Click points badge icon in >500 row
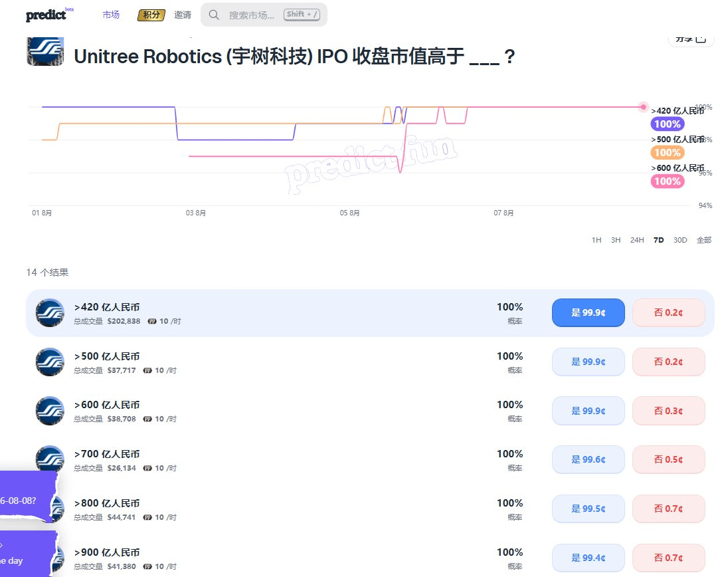 pyautogui.click(x=147, y=371)
